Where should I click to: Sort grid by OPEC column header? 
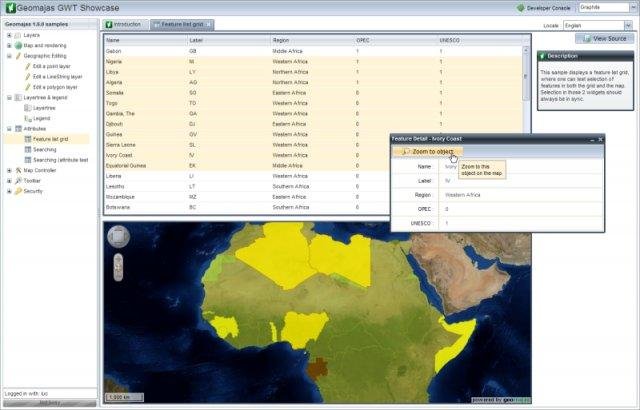pyautogui.click(x=396, y=40)
